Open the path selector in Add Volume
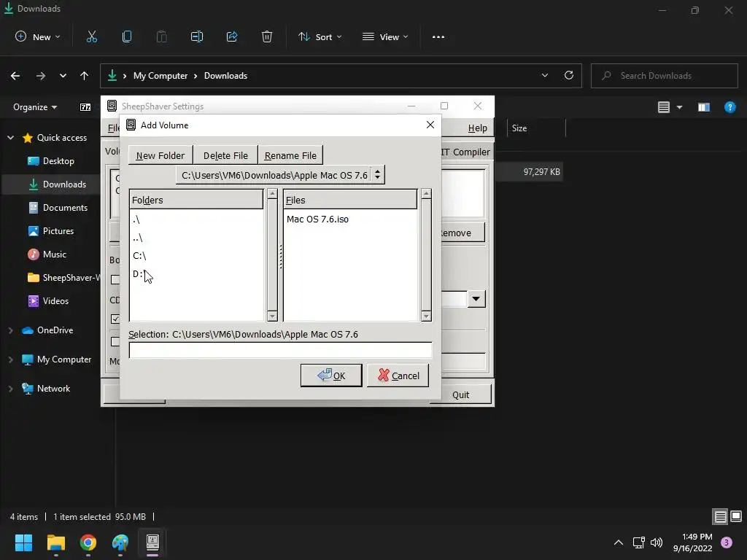Screen dimensions: 747x560 pos(280,175)
